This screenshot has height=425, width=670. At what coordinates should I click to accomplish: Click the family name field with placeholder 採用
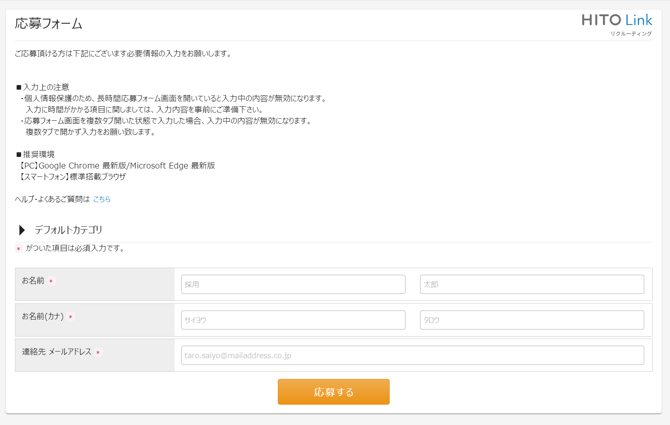293,285
